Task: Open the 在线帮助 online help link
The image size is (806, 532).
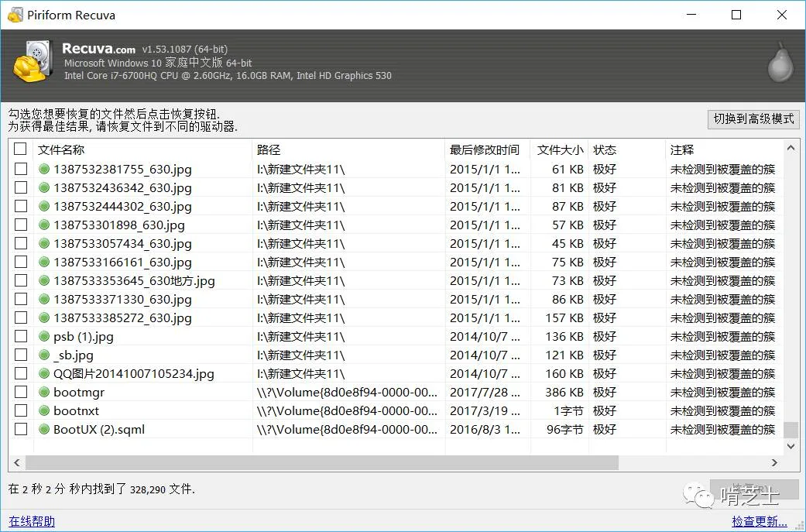Action: pos(32,521)
